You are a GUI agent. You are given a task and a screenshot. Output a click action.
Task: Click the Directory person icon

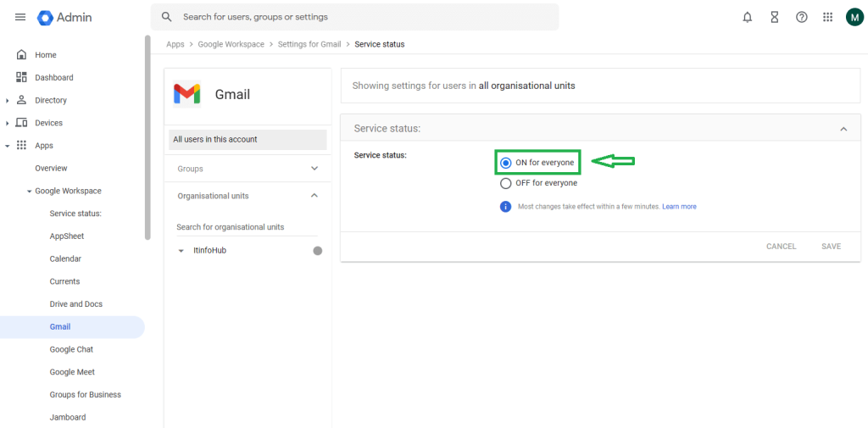[21, 100]
